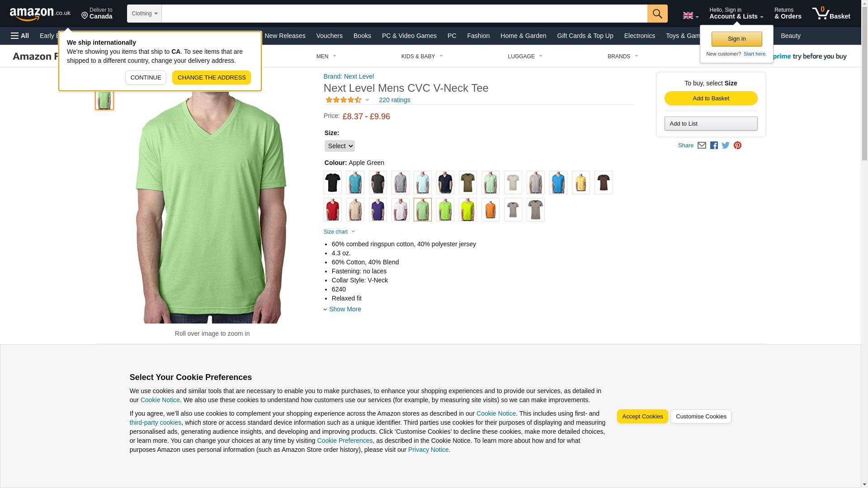Open the Clothing search category dropdown
The image size is (868, 488).
(144, 14)
